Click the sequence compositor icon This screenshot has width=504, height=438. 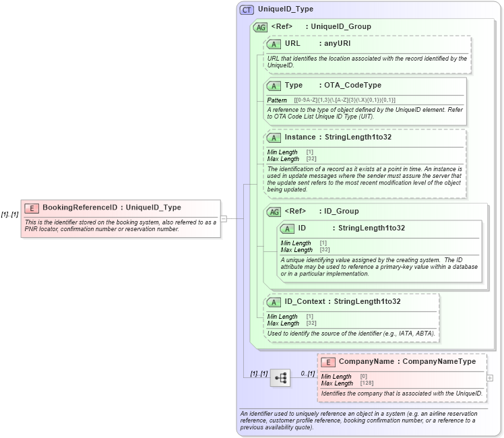tap(280, 378)
